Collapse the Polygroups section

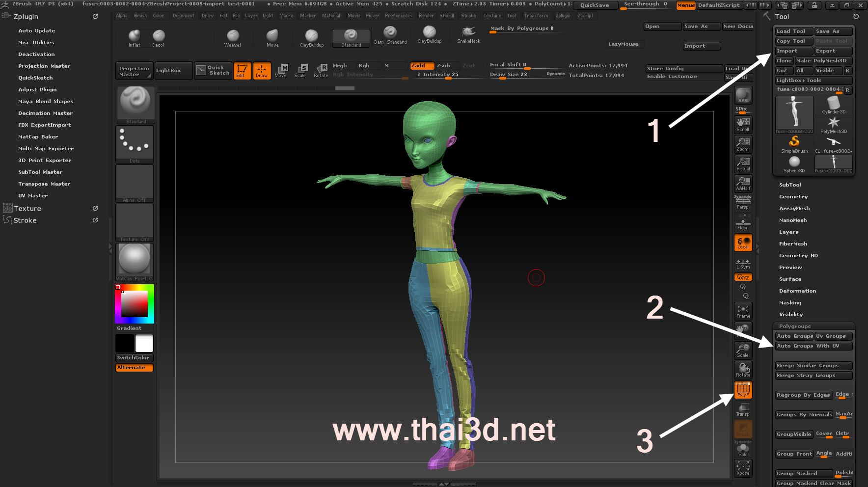[794, 326]
